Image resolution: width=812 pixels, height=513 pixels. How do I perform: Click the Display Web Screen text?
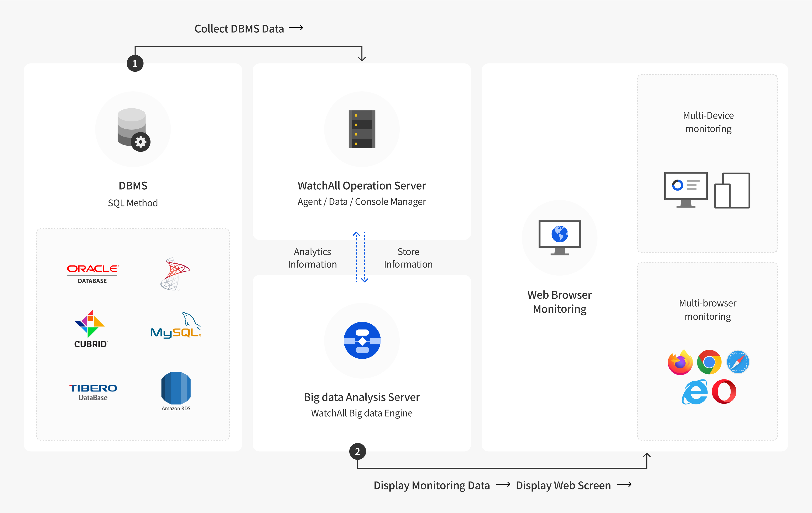563,485
